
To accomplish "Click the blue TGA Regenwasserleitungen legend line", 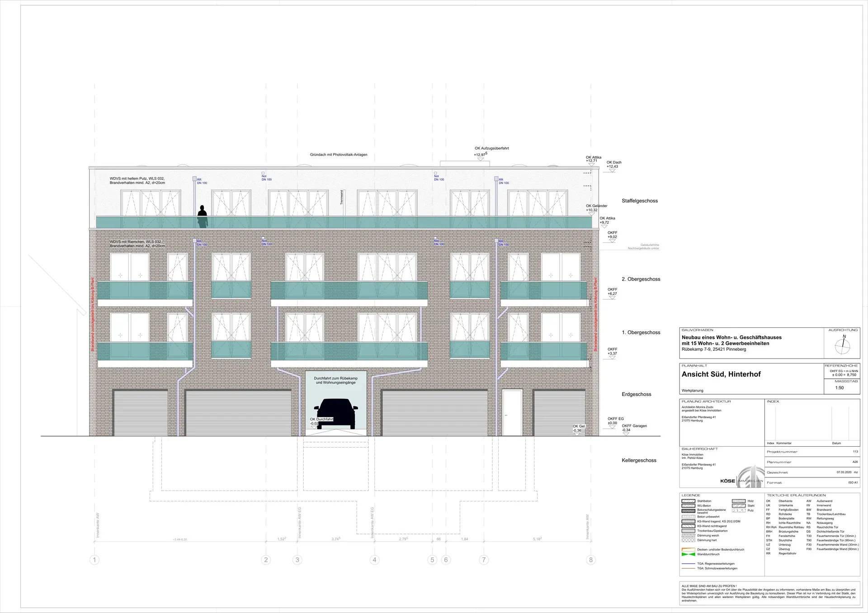I will 688,564.
